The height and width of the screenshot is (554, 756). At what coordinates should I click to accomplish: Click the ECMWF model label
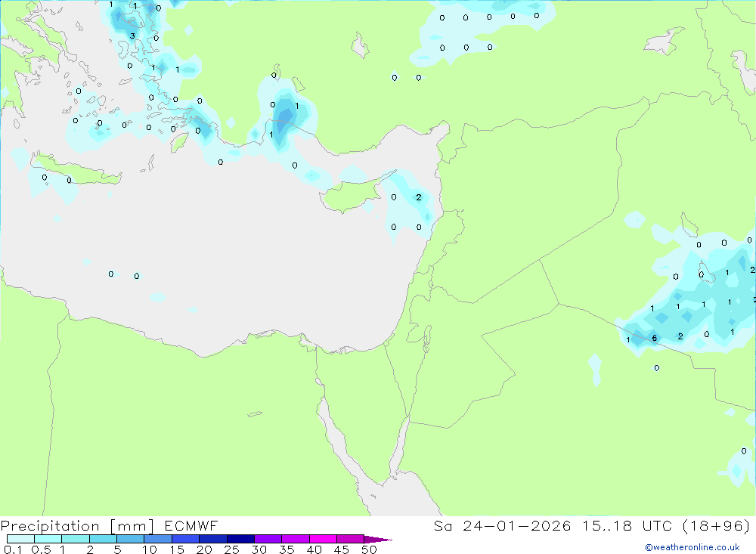click(191, 525)
